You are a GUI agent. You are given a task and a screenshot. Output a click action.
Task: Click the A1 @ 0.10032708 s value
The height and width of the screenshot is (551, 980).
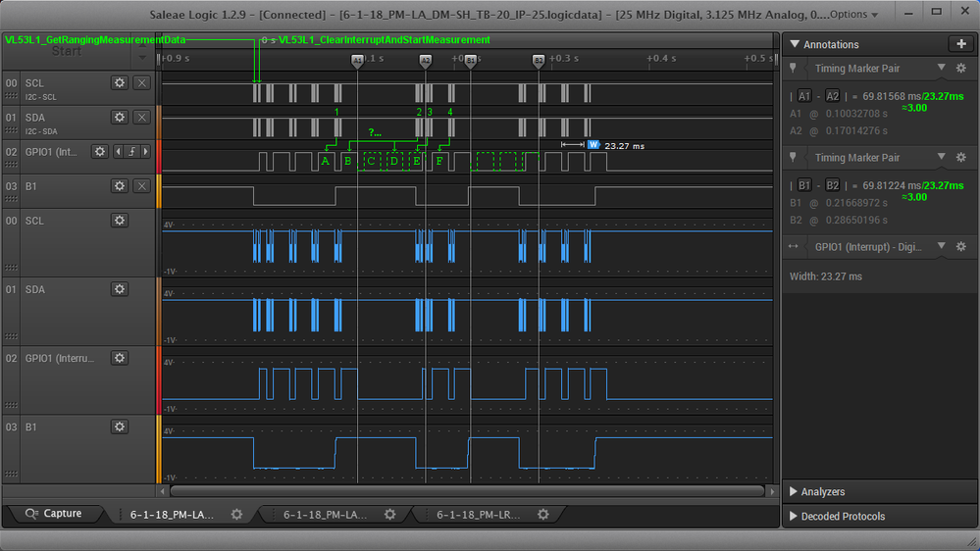pos(839,114)
